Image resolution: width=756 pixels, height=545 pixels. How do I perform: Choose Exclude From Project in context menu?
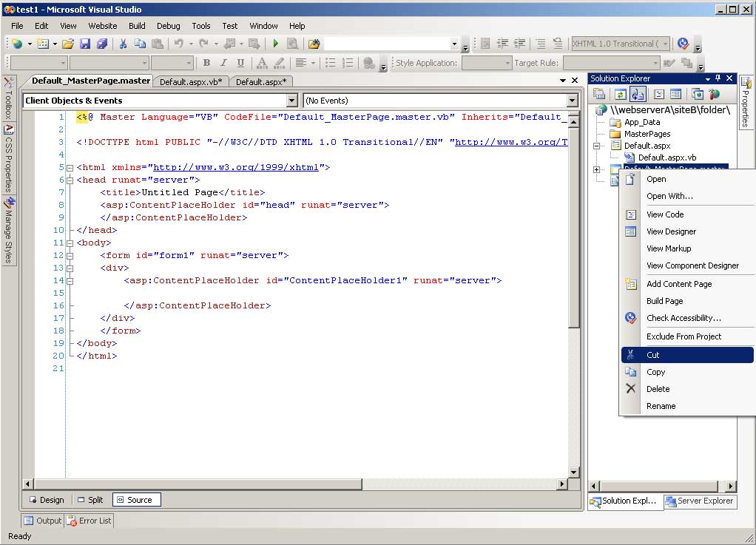[687, 336]
